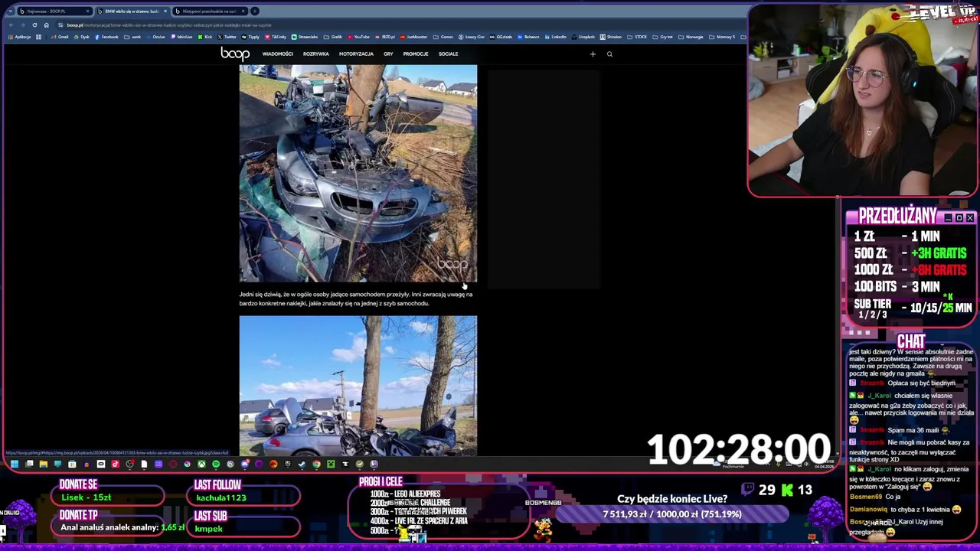
Task: Open Discord from the taskbar
Action: [245, 464]
